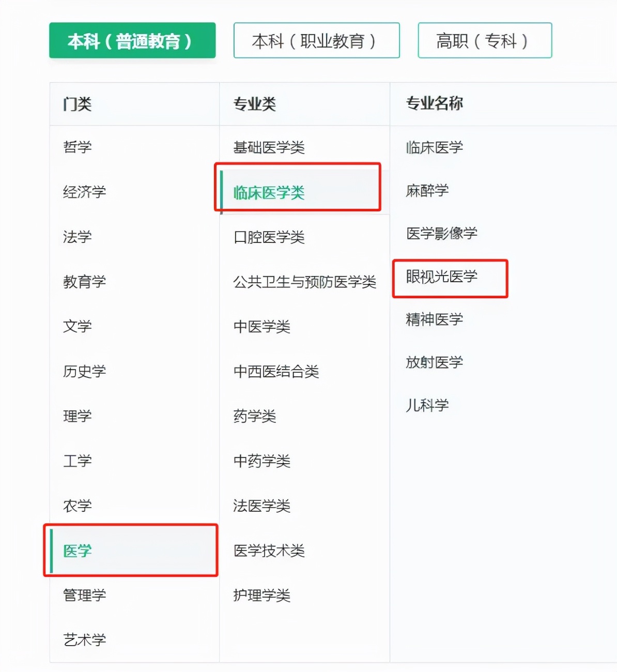Select the 本科（普通教育） tab
This screenshot has height=672, width=617.
coord(132,40)
